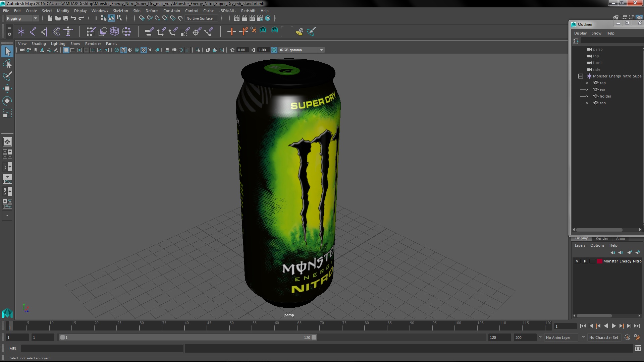Click the Create Cluster shelf icon
Viewport: 644px width, 362px height.
[126, 32]
